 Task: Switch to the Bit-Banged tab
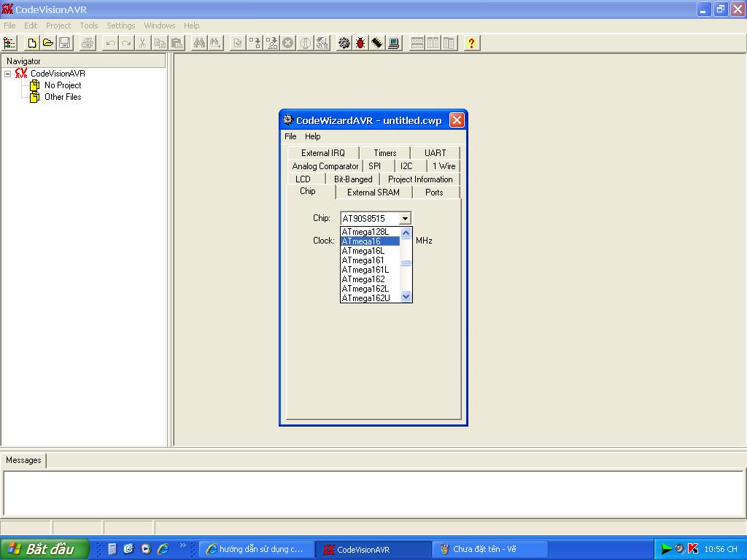pos(353,179)
